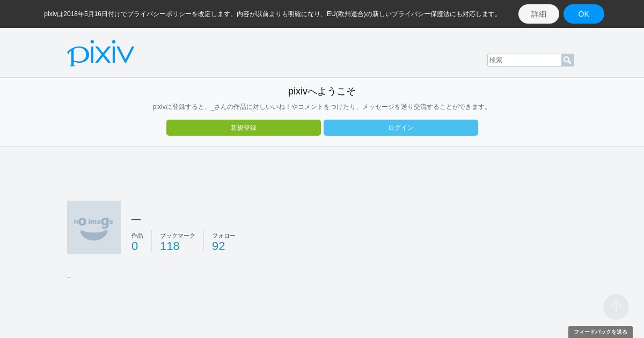Click the search magnifier icon
644x338 pixels.
click(567, 60)
